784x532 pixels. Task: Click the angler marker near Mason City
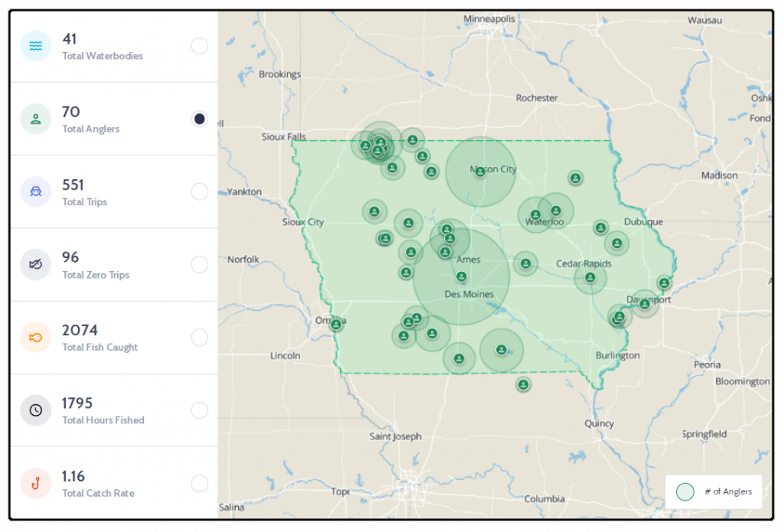480,171
